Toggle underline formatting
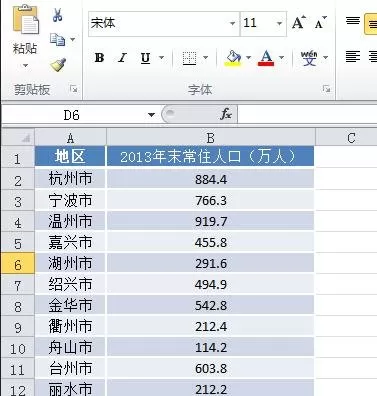This screenshot has width=377, height=396. pos(145,58)
